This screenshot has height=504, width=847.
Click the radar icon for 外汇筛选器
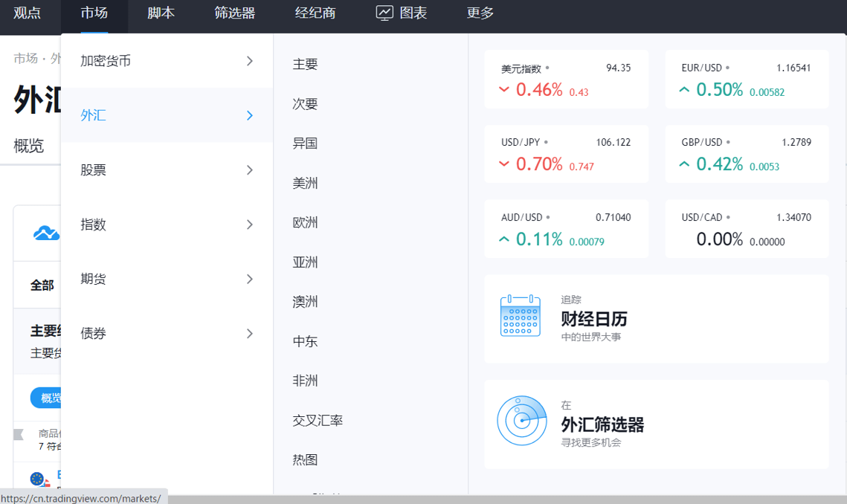tap(521, 421)
